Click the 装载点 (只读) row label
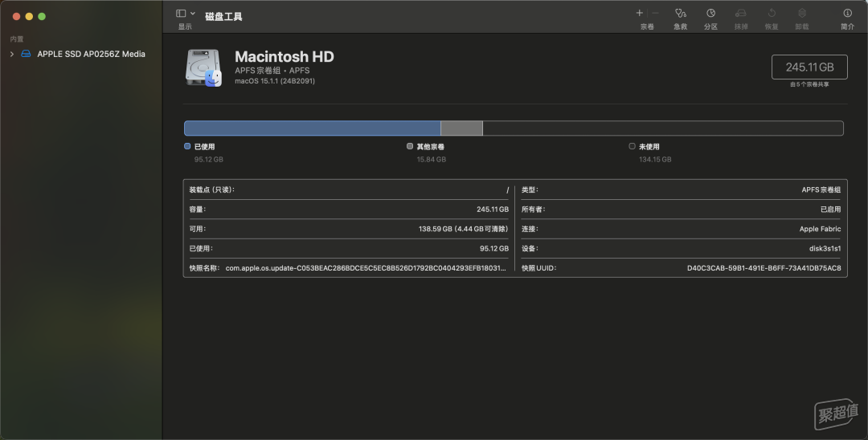The image size is (868, 440). click(x=212, y=189)
